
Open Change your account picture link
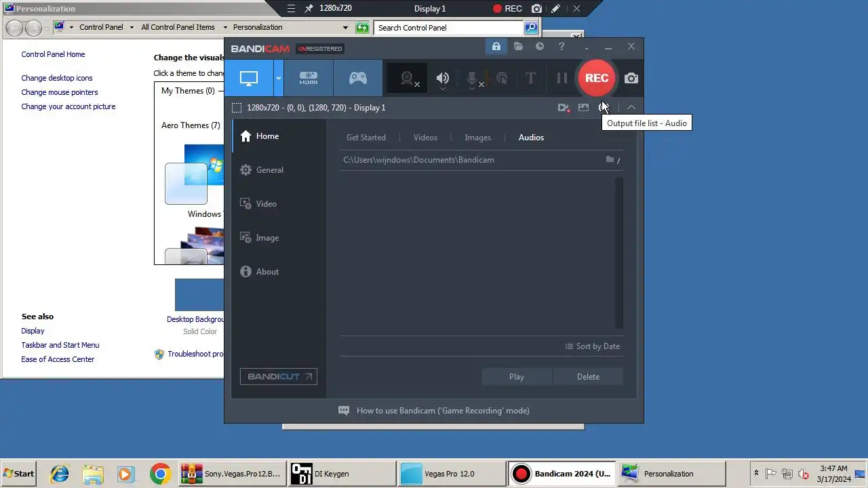68,106
